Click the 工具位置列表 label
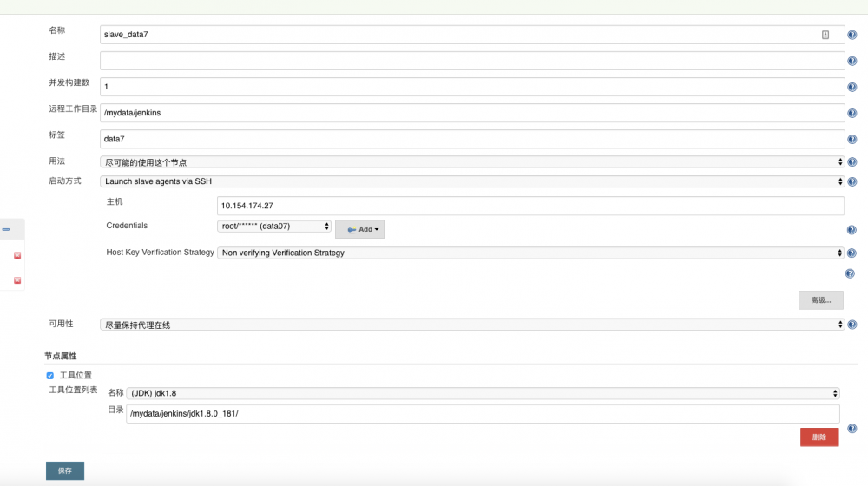The width and height of the screenshot is (868, 486). tap(73, 390)
